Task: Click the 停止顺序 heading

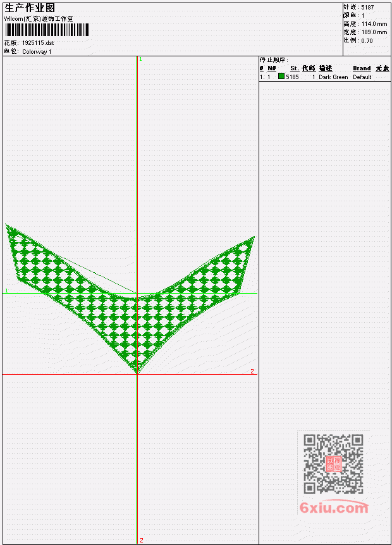Action: click(x=274, y=60)
